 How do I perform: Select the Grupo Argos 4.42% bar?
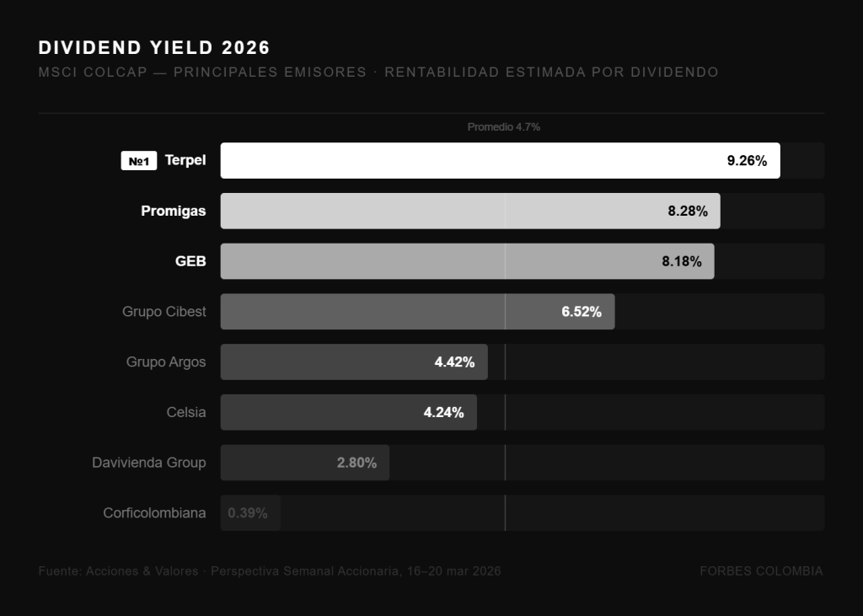coord(354,362)
